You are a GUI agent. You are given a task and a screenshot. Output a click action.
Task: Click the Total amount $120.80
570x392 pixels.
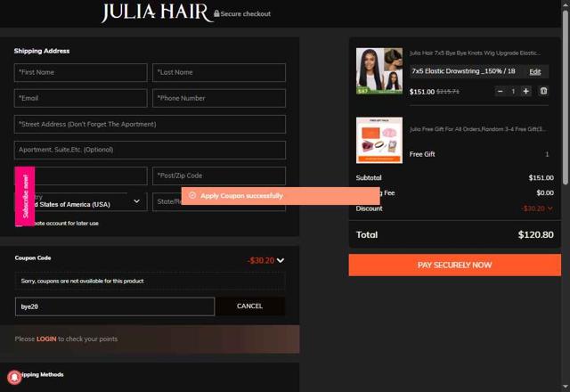click(536, 234)
